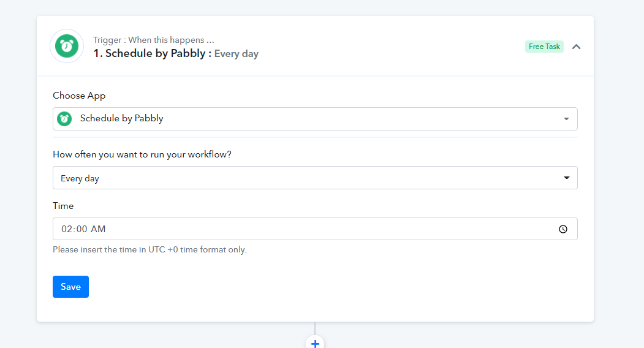Click the small Schedule by Pabbly app icon
644x348 pixels.
[x=64, y=119]
